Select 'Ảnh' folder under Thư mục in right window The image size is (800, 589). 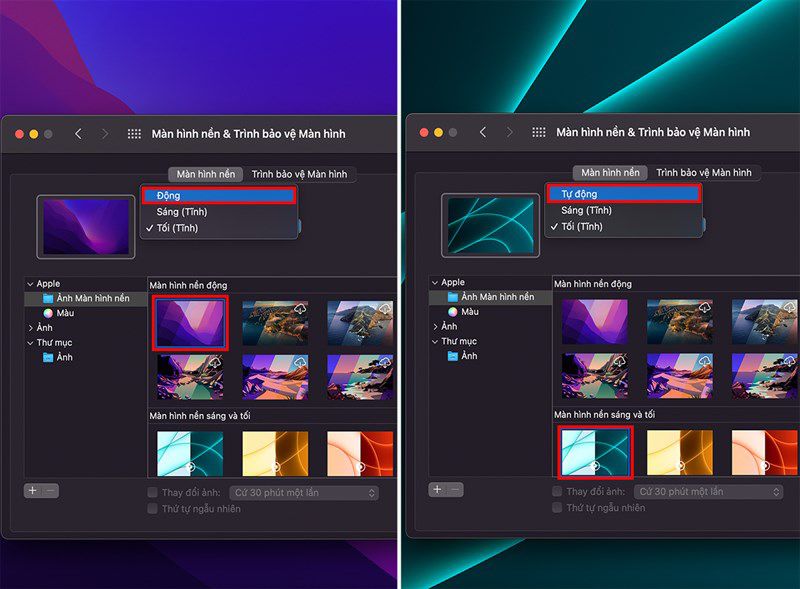tap(462, 356)
